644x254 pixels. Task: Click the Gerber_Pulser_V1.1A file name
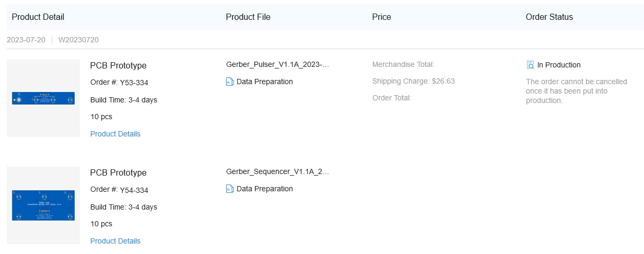[278, 64]
